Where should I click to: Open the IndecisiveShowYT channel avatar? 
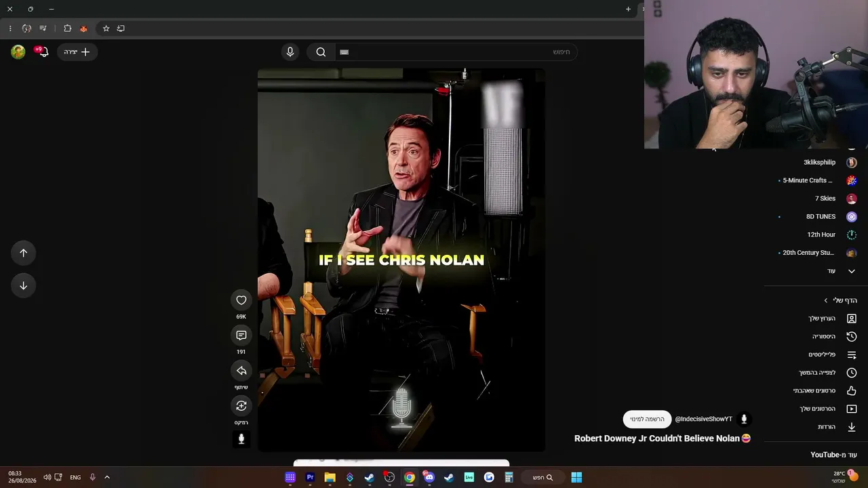(x=744, y=419)
